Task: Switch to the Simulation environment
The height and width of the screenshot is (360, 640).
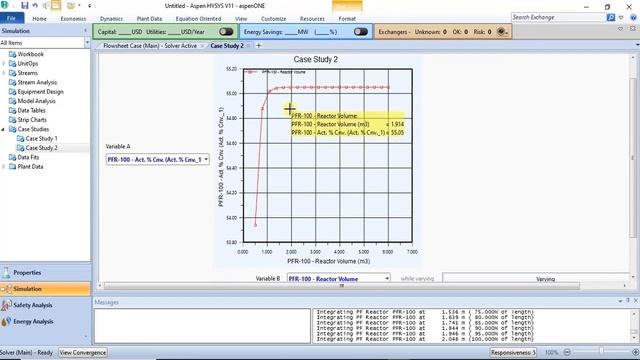Action: pos(45,289)
